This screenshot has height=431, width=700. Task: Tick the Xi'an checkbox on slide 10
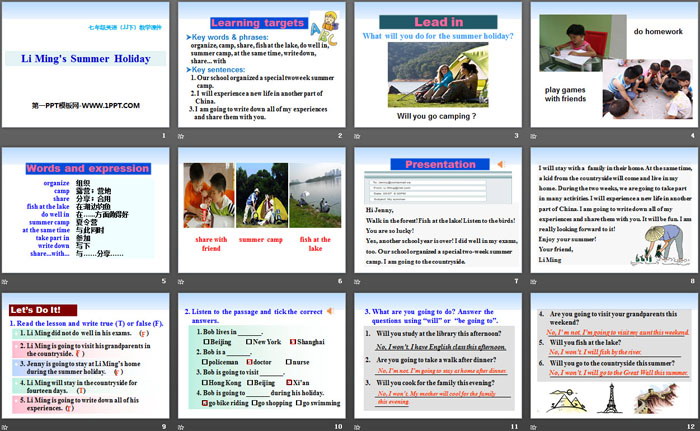click(x=289, y=382)
